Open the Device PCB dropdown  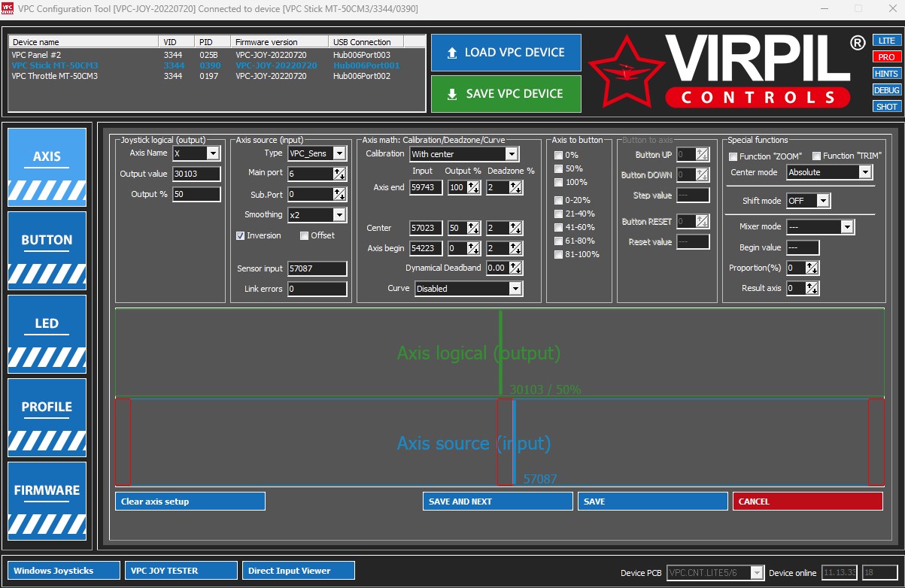point(758,573)
